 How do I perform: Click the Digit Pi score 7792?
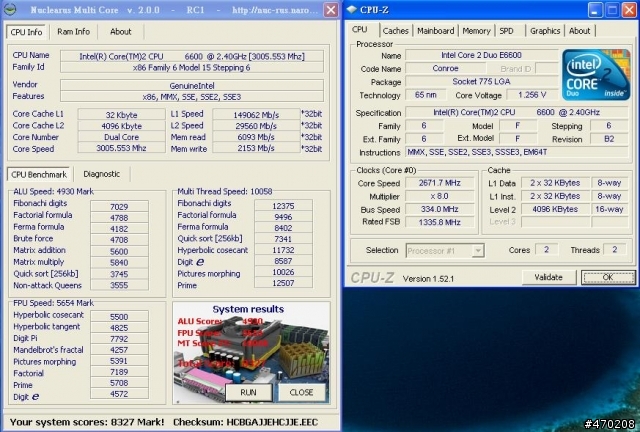[x=119, y=338]
